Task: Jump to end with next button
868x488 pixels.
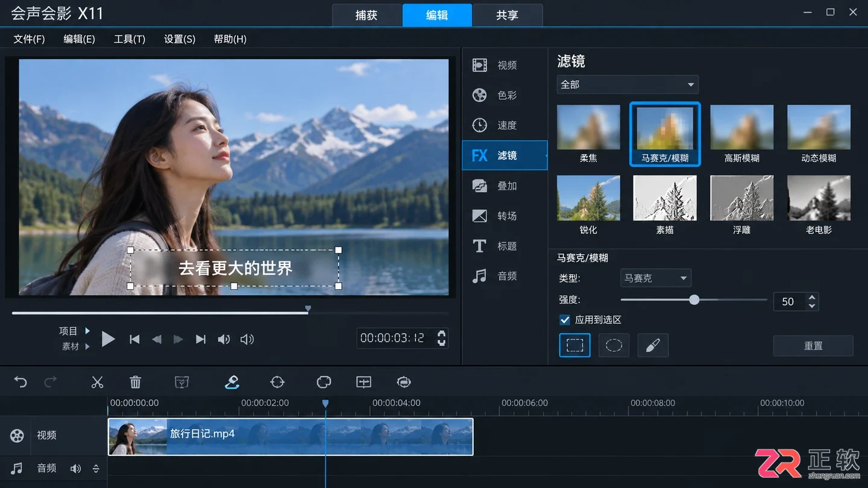Action: click(x=201, y=339)
